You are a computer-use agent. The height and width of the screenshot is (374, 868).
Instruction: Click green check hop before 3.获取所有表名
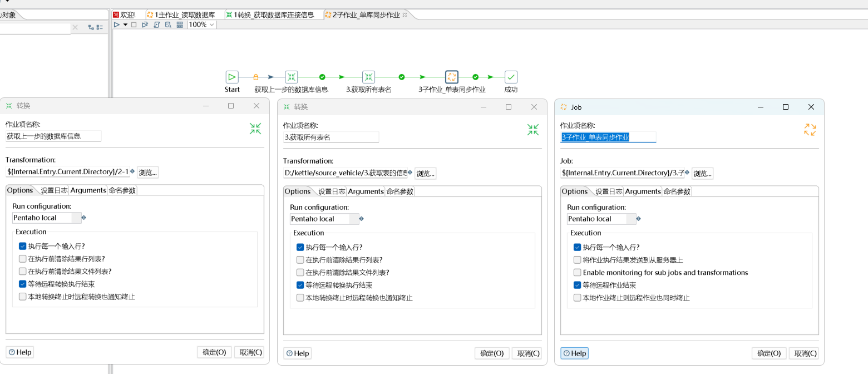(x=322, y=77)
